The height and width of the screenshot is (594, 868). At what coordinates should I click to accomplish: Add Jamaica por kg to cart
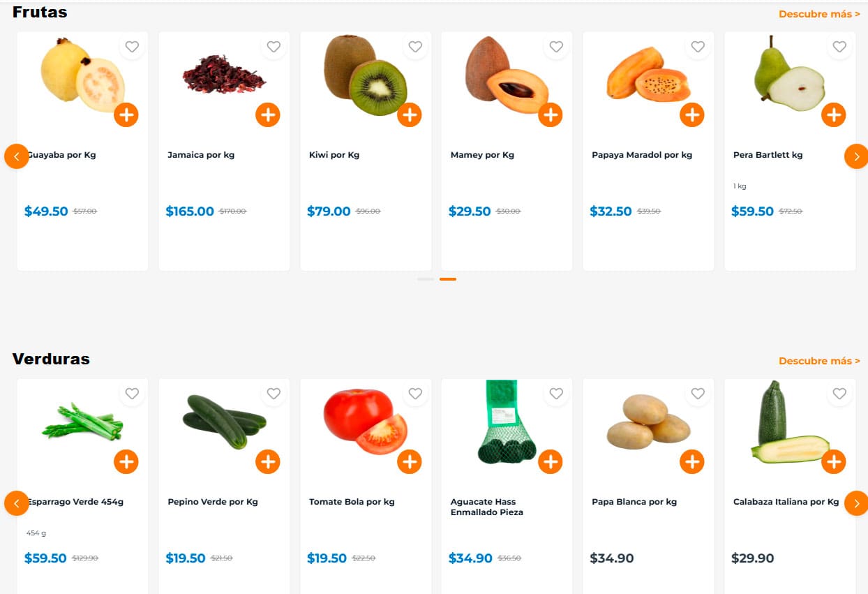[x=268, y=114]
